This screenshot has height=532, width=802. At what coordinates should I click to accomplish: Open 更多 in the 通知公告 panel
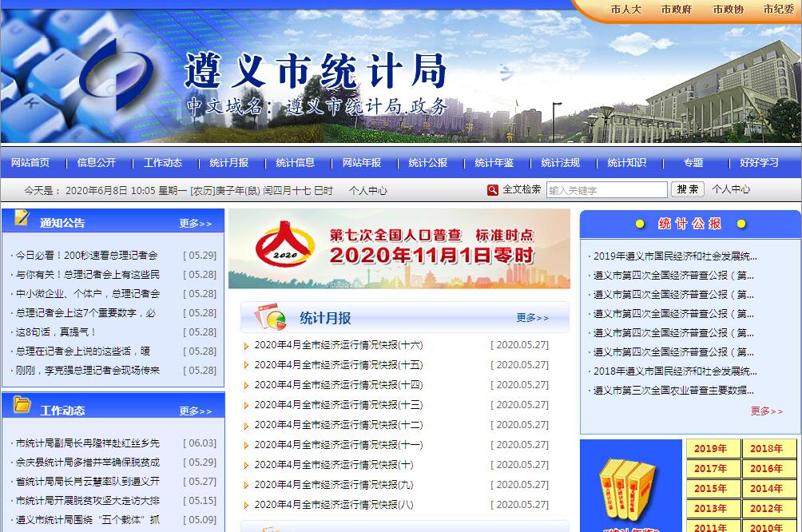pyautogui.click(x=196, y=224)
